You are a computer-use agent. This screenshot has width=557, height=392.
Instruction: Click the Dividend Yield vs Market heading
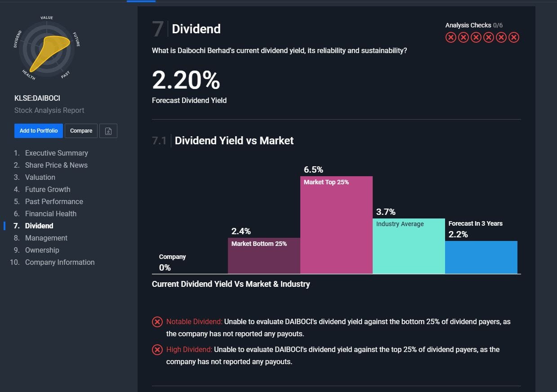pos(234,141)
